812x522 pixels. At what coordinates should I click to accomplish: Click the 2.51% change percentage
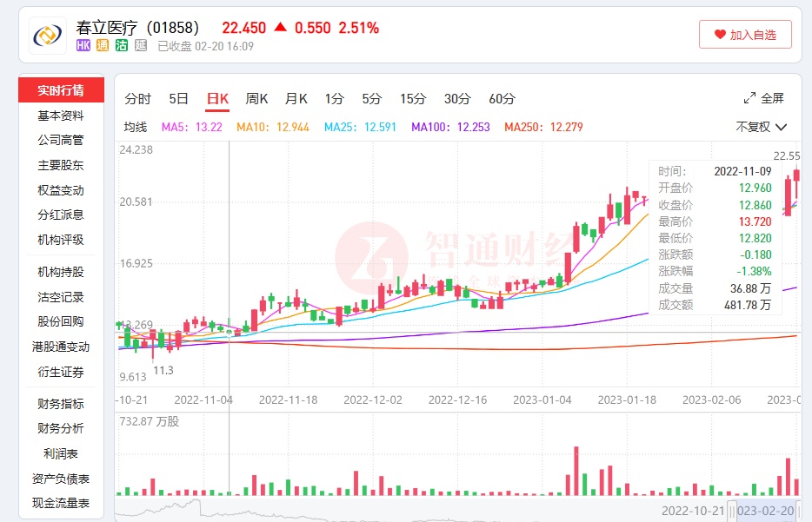[359, 28]
